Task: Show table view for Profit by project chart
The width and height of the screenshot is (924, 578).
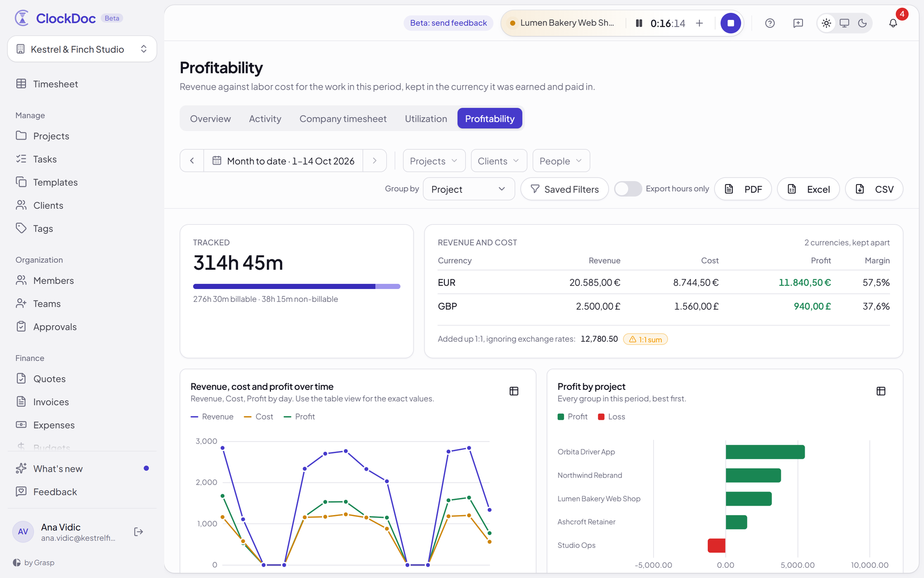Action: tap(881, 391)
